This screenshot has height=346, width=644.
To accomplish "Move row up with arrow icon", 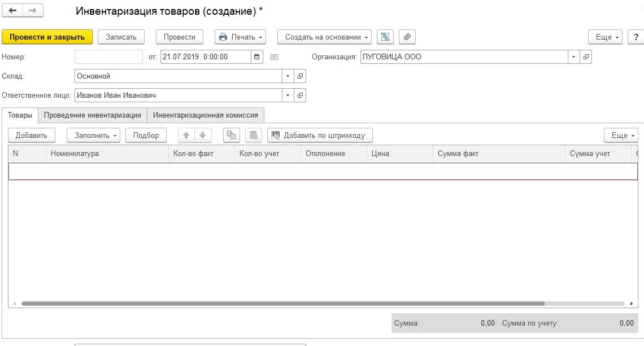I will point(186,135).
